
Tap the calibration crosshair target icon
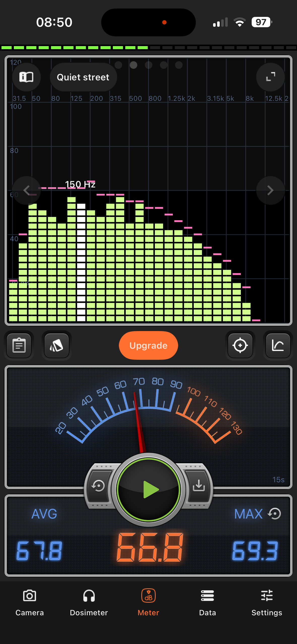coord(240,345)
